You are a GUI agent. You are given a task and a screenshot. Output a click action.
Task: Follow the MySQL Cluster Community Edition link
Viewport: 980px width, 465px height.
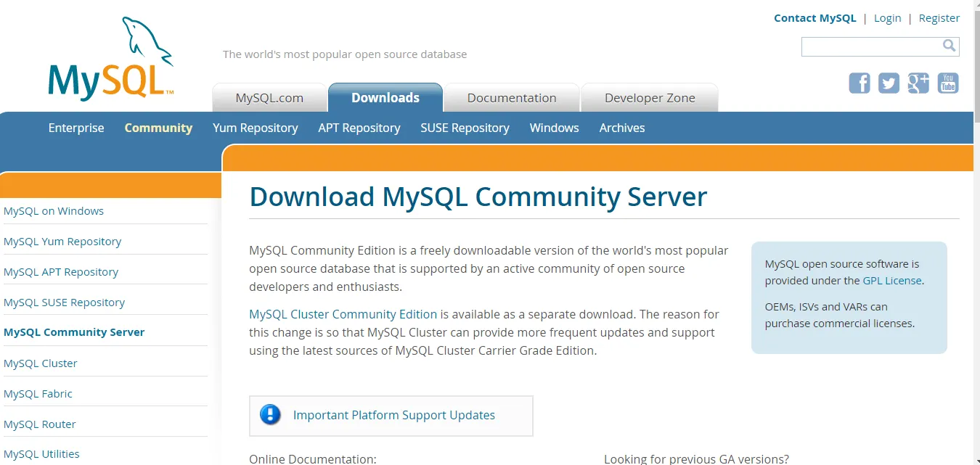click(343, 314)
